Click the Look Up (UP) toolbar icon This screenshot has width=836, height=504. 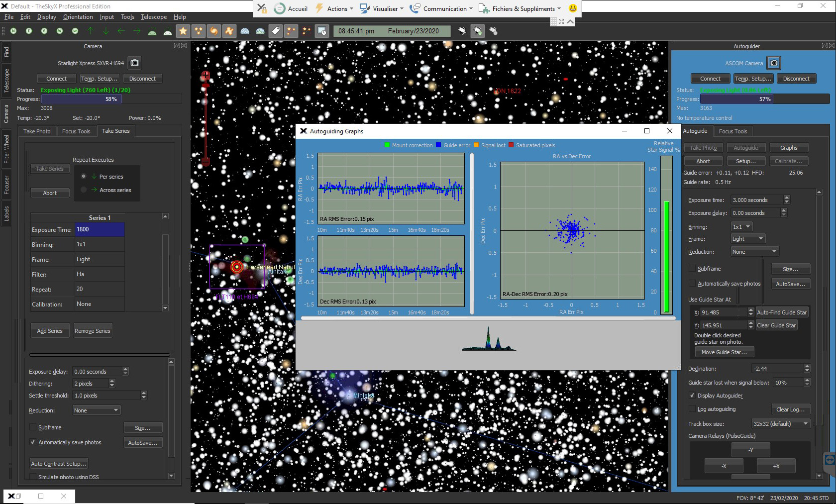click(75, 31)
